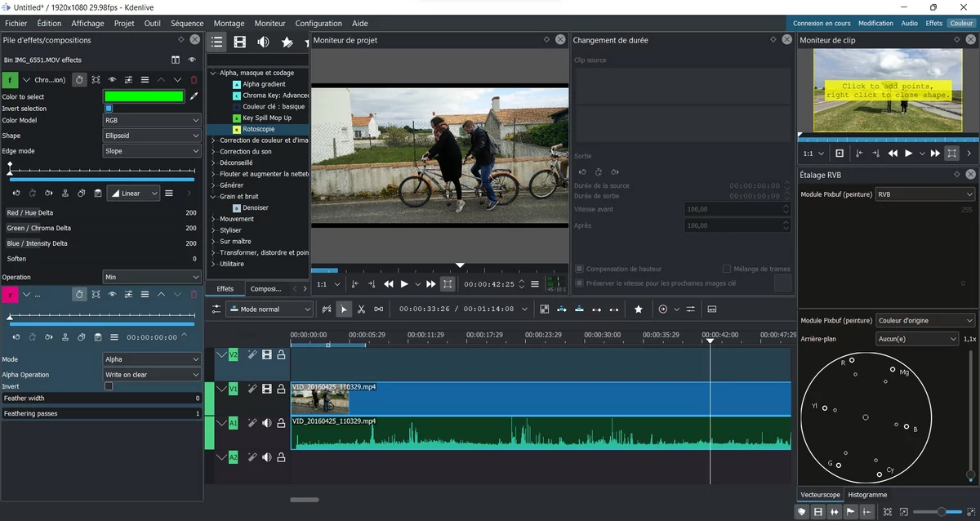Click the Chroma effect preset sliders icon
This screenshot has width=980, height=521.
pyautogui.click(x=128, y=80)
